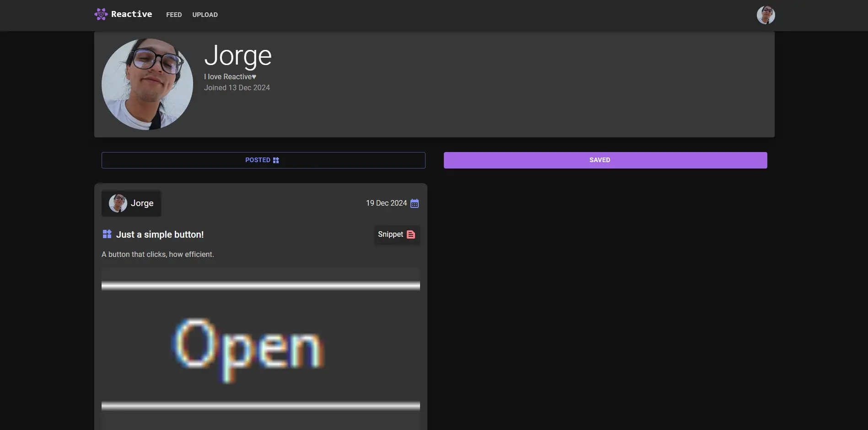Click the post description about a button
Viewport: 868px width, 430px height.
click(x=158, y=254)
